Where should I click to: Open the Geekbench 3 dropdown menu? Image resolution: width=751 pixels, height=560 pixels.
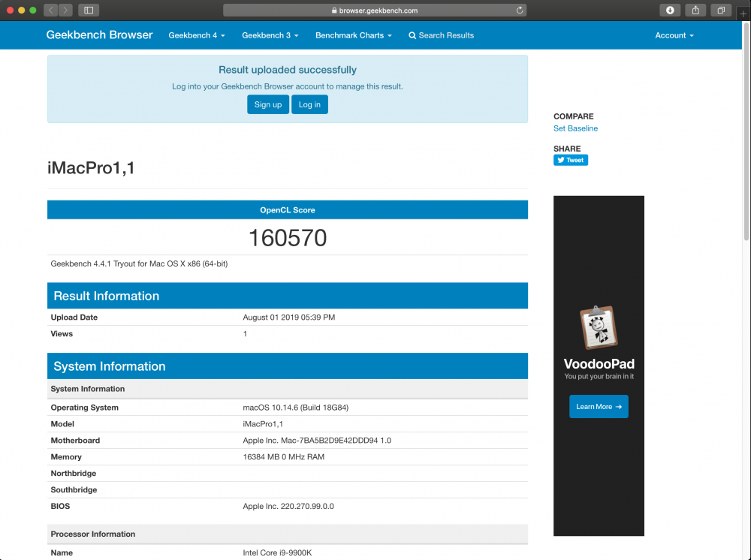click(x=270, y=35)
